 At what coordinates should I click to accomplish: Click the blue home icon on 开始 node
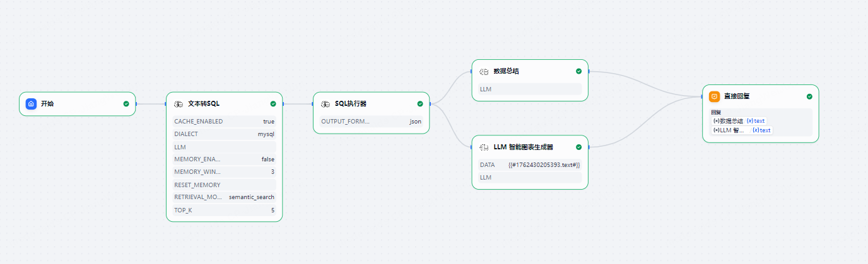click(31, 104)
